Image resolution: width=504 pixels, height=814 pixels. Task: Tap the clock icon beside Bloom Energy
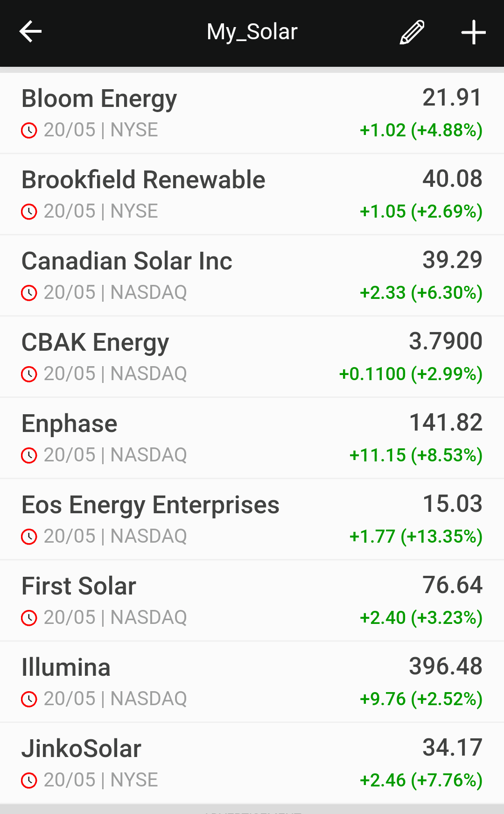coord(29,130)
